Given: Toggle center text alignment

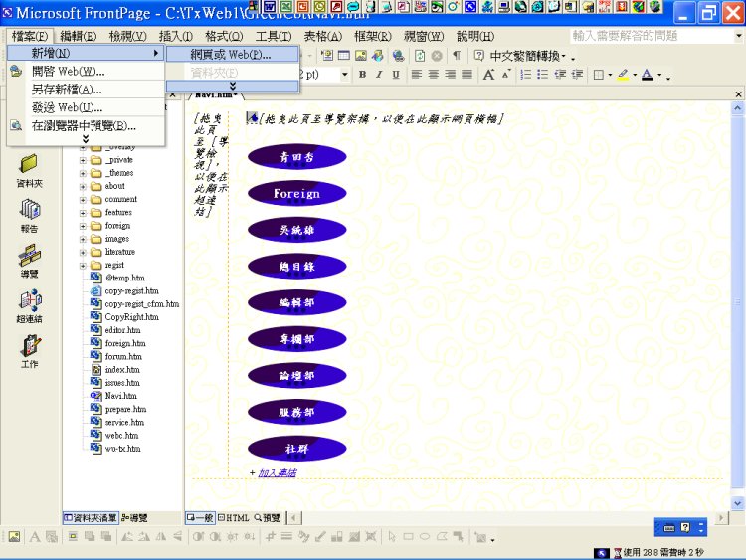Looking at the screenshot, I should 434,75.
